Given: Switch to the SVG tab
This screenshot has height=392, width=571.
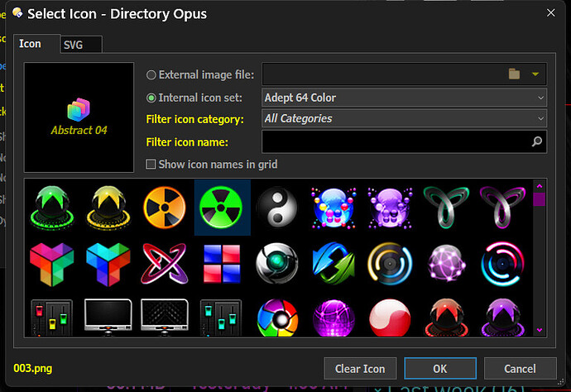Looking at the screenshot, I should pyautogui.click(x=81, y=45).
